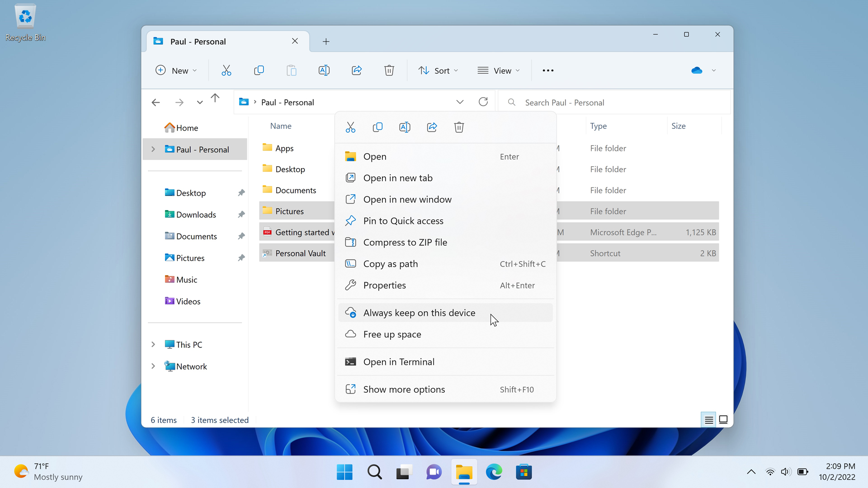Open the Sort dropdown menu
This screenshot has height=488, width=868.
pyautogui.click(x=438, y=70)
